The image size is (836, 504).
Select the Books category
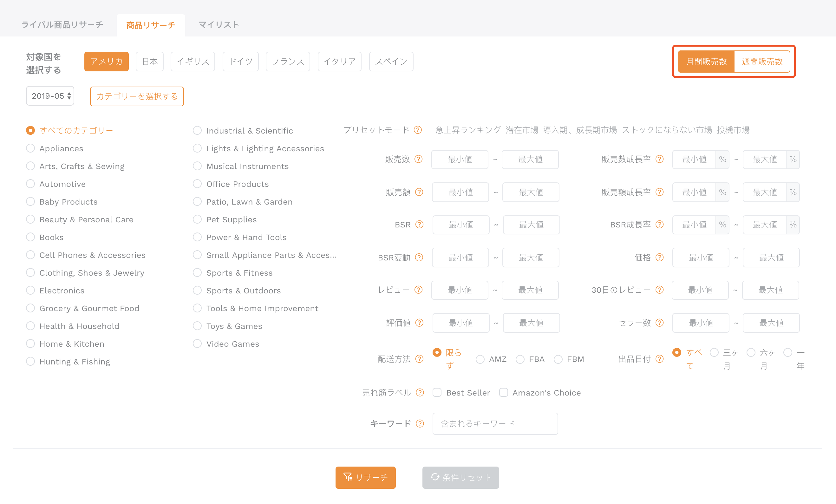(30, 237)
